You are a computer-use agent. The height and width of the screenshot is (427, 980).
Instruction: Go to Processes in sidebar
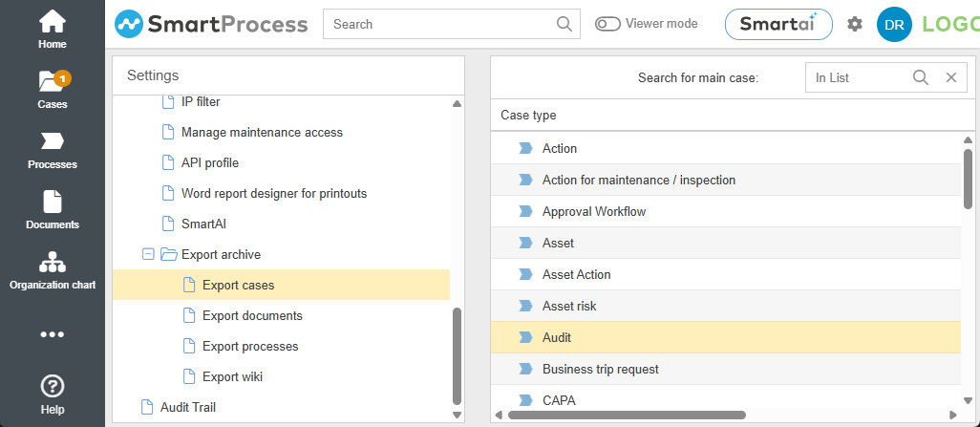coord(53,151)
